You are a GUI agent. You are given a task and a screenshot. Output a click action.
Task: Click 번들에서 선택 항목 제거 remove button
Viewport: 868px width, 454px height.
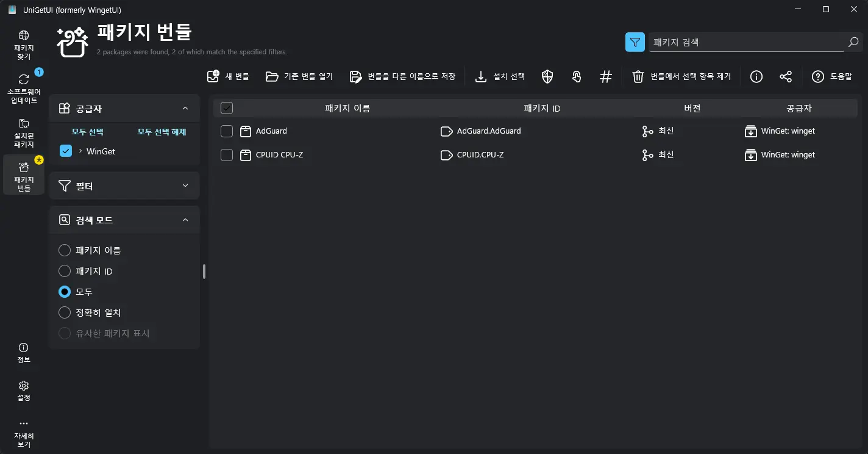click(681, 76)
